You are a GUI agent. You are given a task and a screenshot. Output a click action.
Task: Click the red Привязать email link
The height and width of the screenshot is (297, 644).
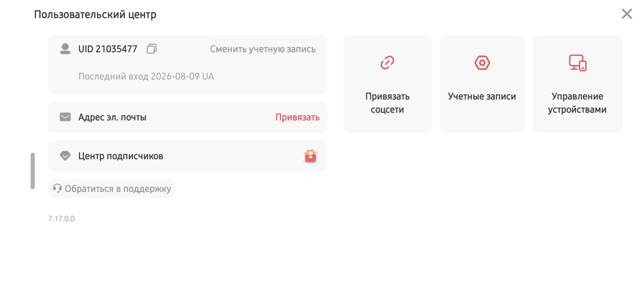click(x=297, y=117)
